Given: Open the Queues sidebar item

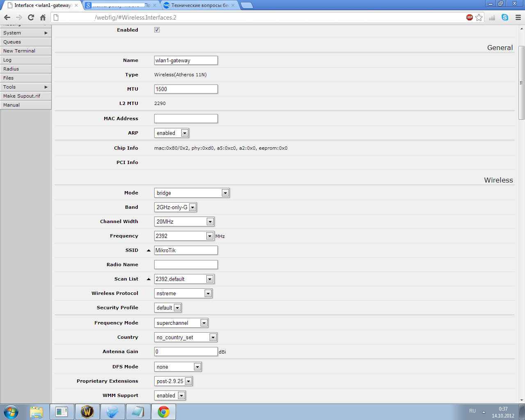Looking at the screenshot, I should tap(25, 42).
